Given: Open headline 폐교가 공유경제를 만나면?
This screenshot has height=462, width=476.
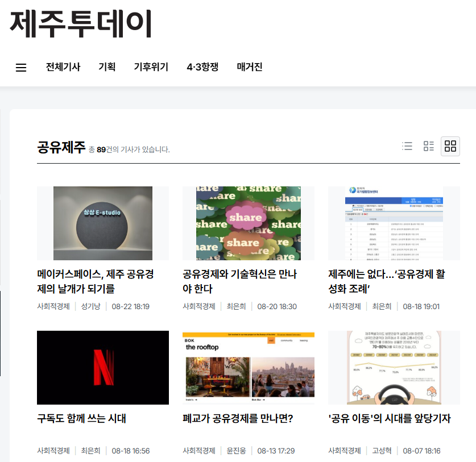Looking at the screenshot, I should click(x=238, y=419).
